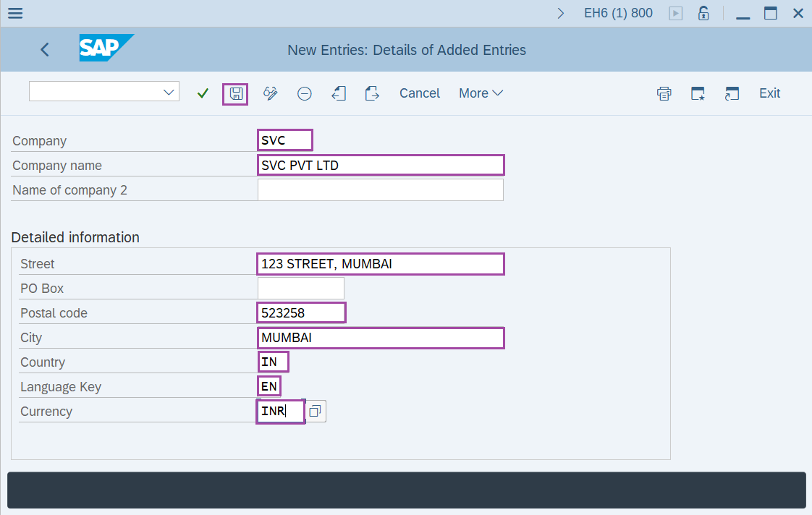Click the Name of company 2 input field

(x=381, y=190)
